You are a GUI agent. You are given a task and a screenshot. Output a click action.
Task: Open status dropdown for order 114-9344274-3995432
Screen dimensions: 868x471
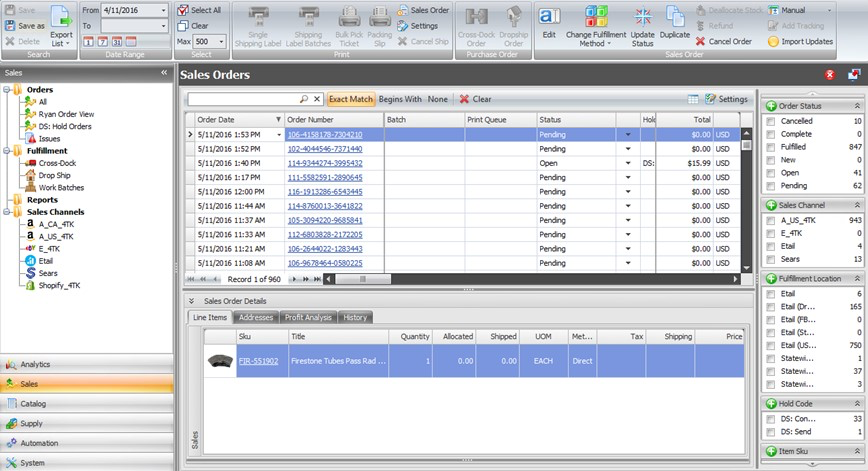(628, 163)
